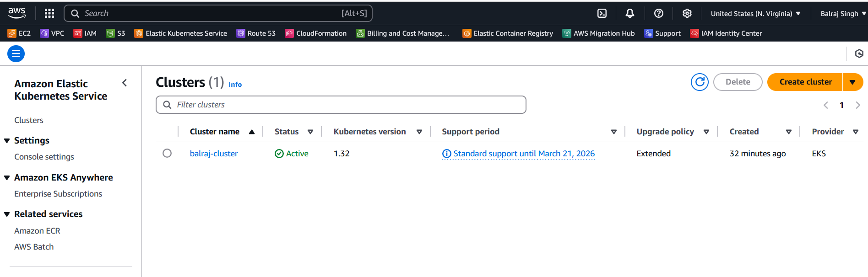This screenshot has height=277, width=868.
Task: Toggle the blue hamburger navigation menu
Action: (x=16, y=54)
